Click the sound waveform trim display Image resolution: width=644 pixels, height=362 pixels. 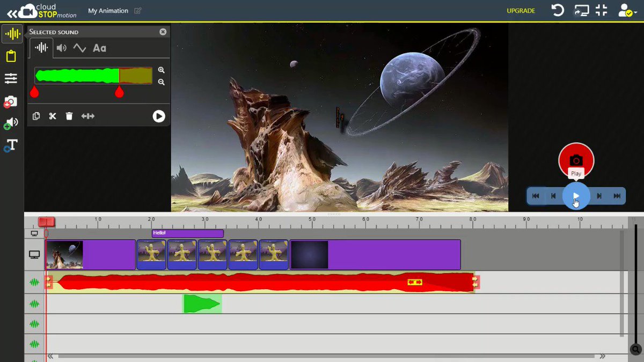pos(93,76)
